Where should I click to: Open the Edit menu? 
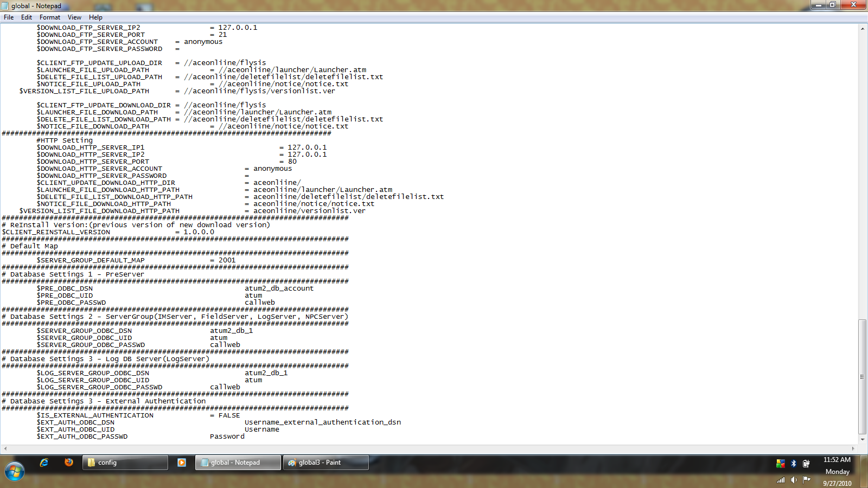click(x=27, y=17)
